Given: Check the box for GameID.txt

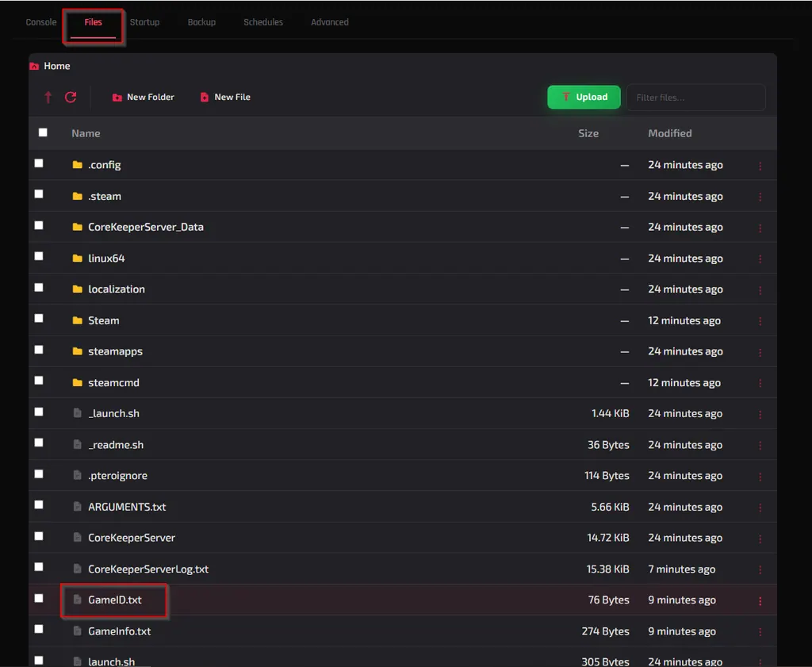Looking at the screenshot, I should (39, 598).
